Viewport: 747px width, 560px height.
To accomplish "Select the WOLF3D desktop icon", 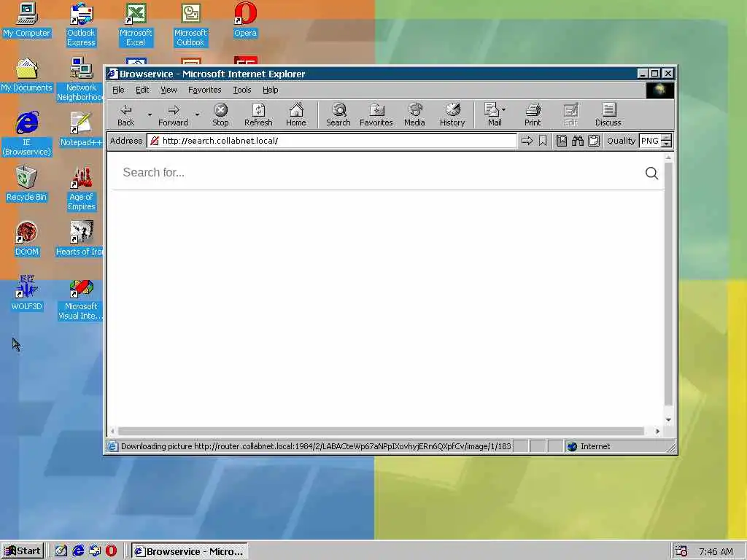I will point(27,293).
